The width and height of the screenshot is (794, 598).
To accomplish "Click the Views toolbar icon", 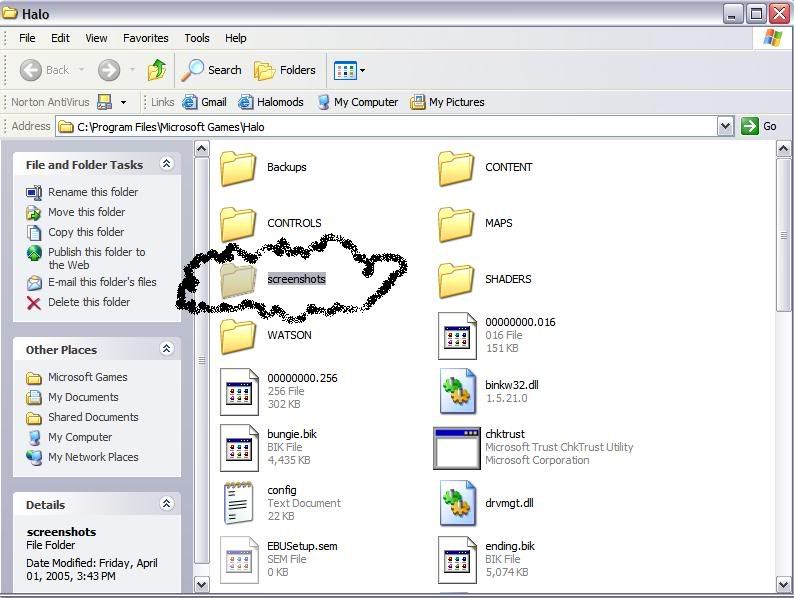I will pyautogui.click(x=345, y=70).
